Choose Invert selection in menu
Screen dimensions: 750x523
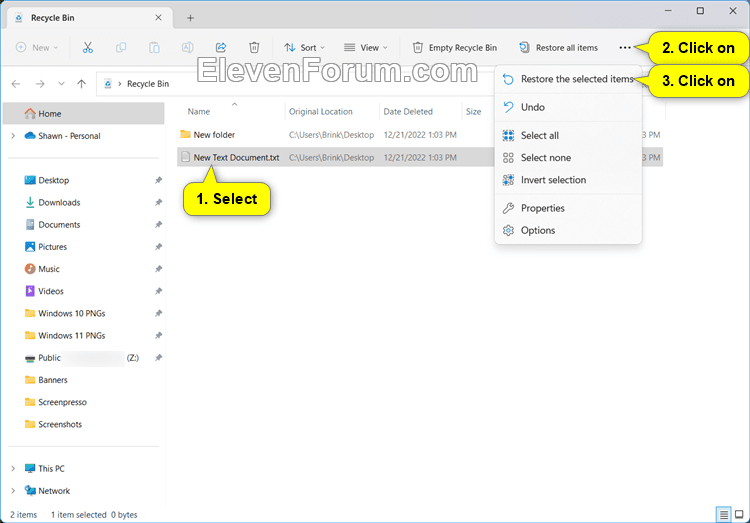tap(568, 180)
